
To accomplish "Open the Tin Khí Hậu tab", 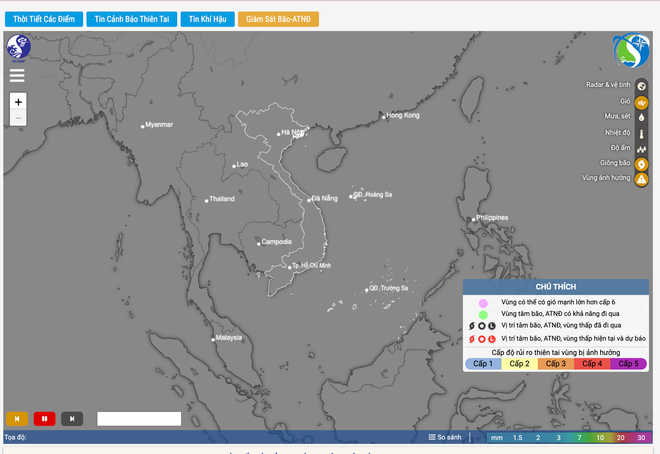I will (206, 19).
